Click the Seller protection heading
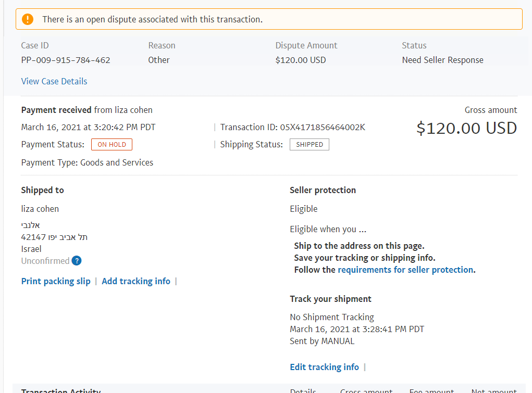532x393 pixels. pos(323,190)
